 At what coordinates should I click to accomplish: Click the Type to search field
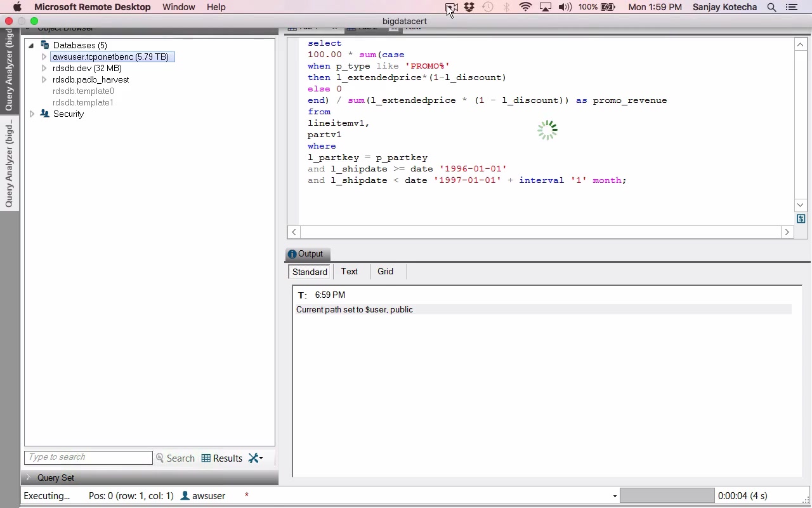click(x=88, y=457)
